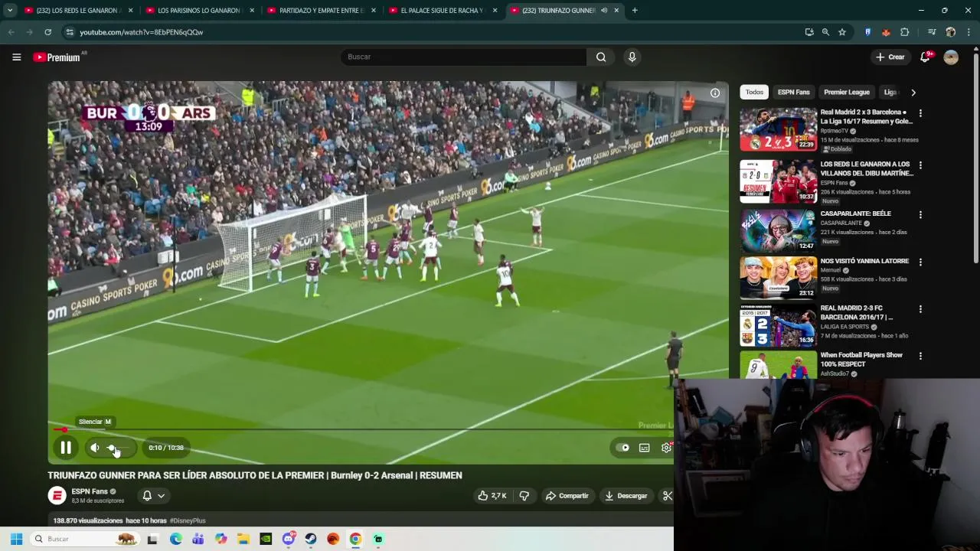Select the Premier League filter chip
This screenshot has width=980, height=551.
[x=847, y=92]
